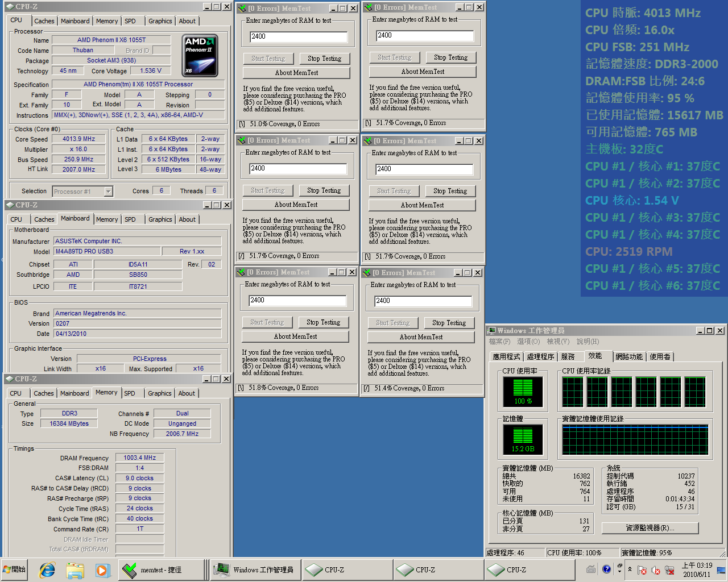
Task: Click gadget line 記憶體使用率: 95 %
Action: [x=640, y=98]
